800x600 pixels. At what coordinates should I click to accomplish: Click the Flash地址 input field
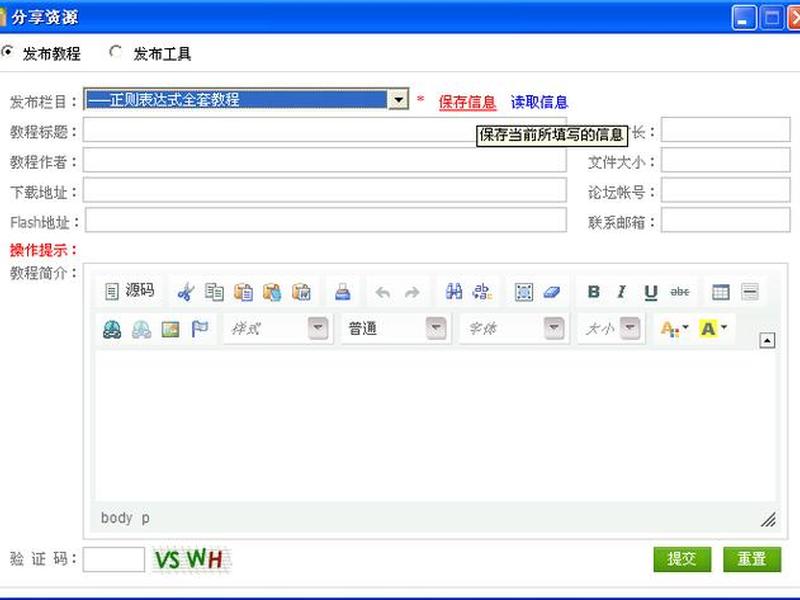(x=326, y=220)
